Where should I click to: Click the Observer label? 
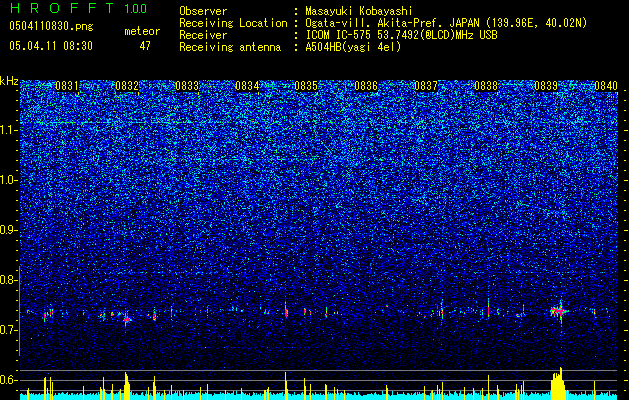coord(203,11)
